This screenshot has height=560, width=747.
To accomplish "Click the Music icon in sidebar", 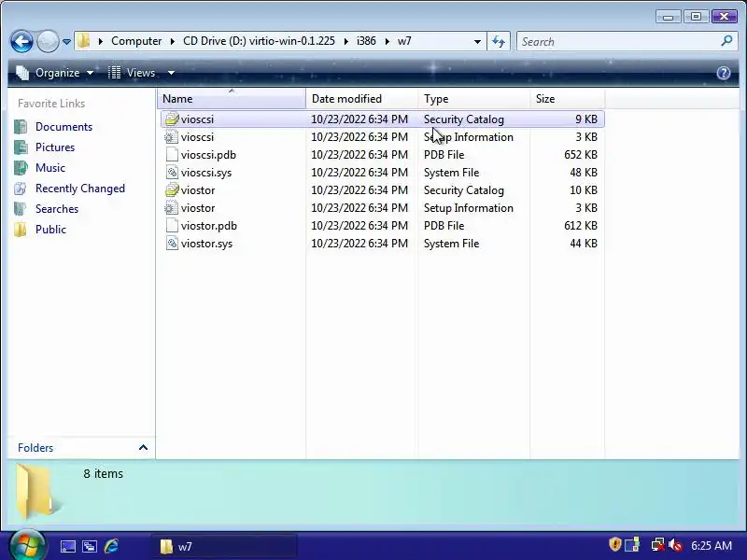I will click(x=21, y=168).
